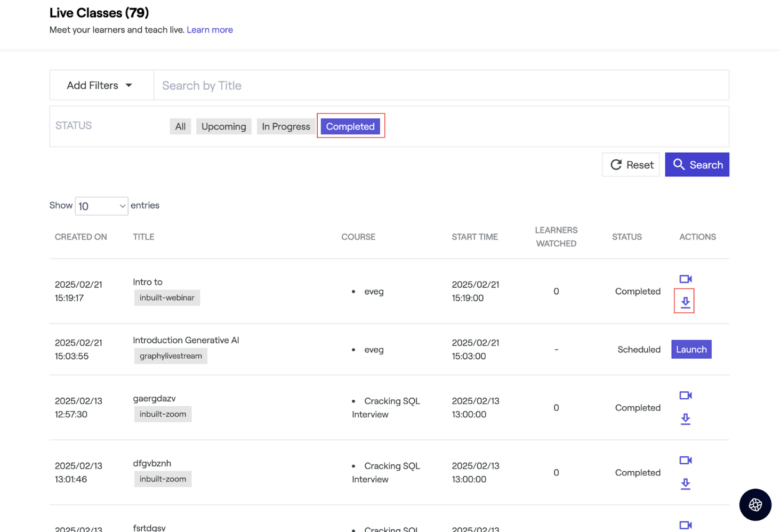This screenshot has height=532, width=780.
Task: Expand the Add Filters dropdown
Action: [x=100, y=85]
